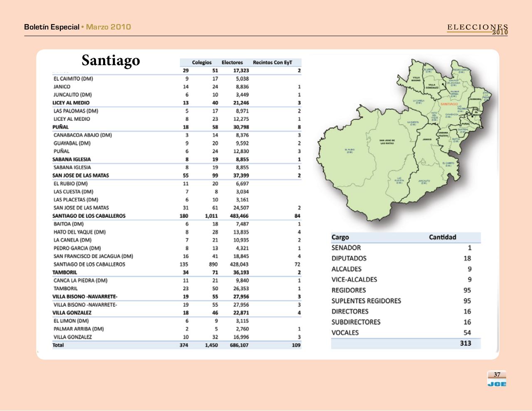Screen dimensions: 532x411
Task: Select the Electores column header
Action: click(232, 63)
